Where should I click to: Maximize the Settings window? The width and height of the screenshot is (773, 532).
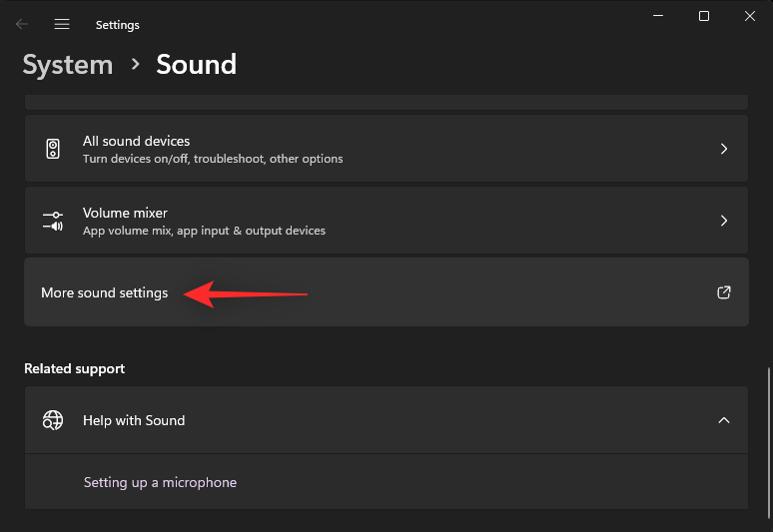coord(704,16)
